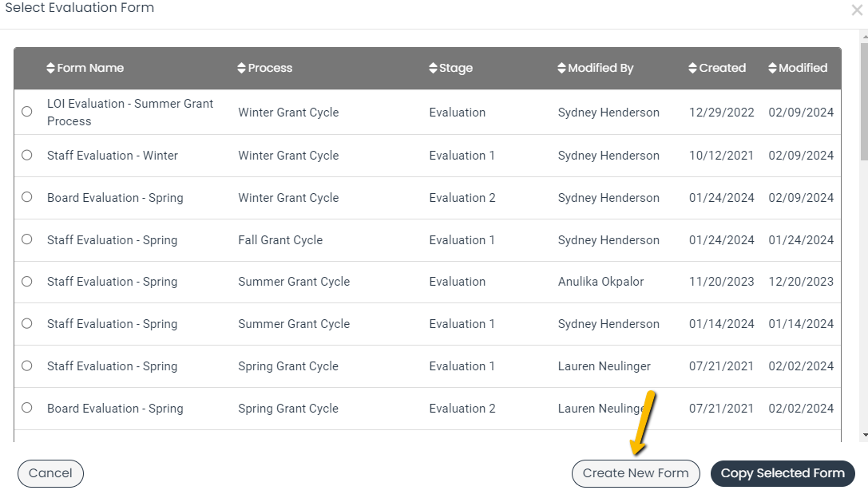Sort table by Modified column
Image resolution: width=868 pixels, height=494 pixels.
(798, 68)
